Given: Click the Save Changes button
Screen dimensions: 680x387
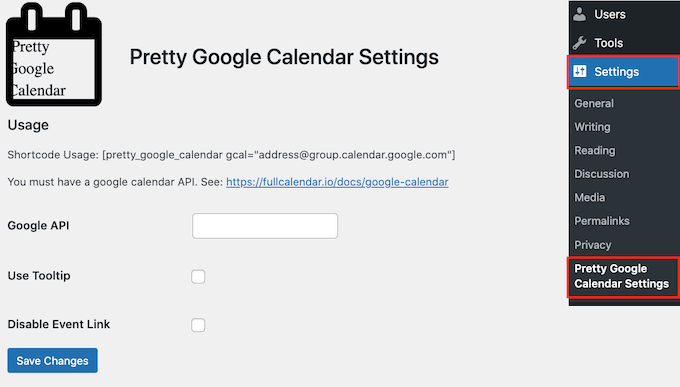Looking at the screenshot, I should click(x=52, y=361).
